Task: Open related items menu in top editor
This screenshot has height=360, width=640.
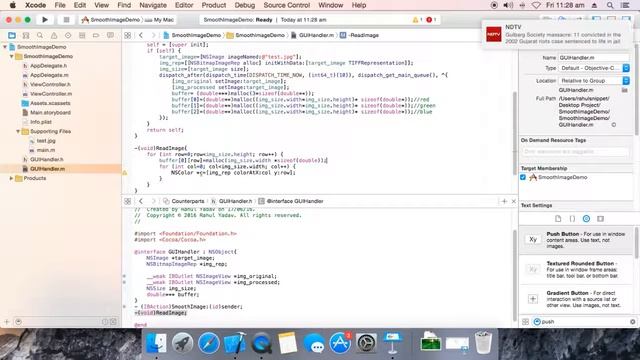Action: click(x=128, y=36)
